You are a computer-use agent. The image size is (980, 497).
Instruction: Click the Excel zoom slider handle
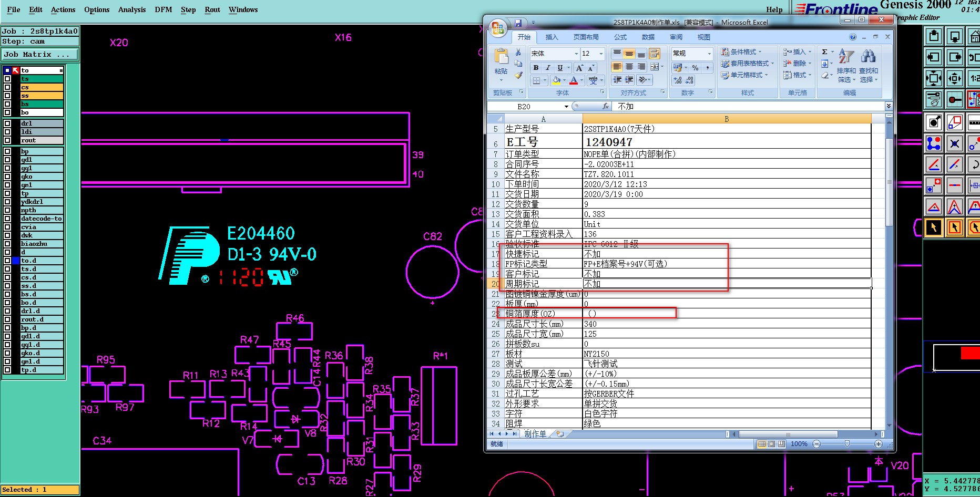(847, 444)
